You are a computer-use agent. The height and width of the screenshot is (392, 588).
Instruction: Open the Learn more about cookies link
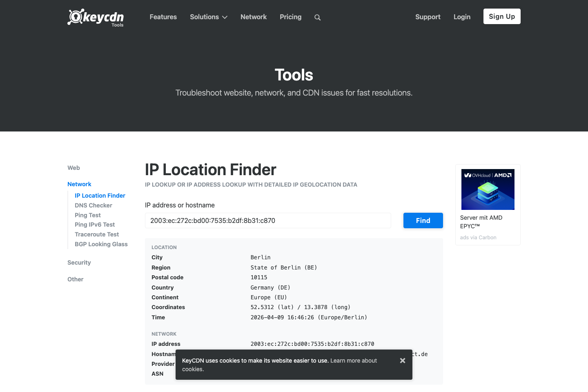tap(354, 361)
